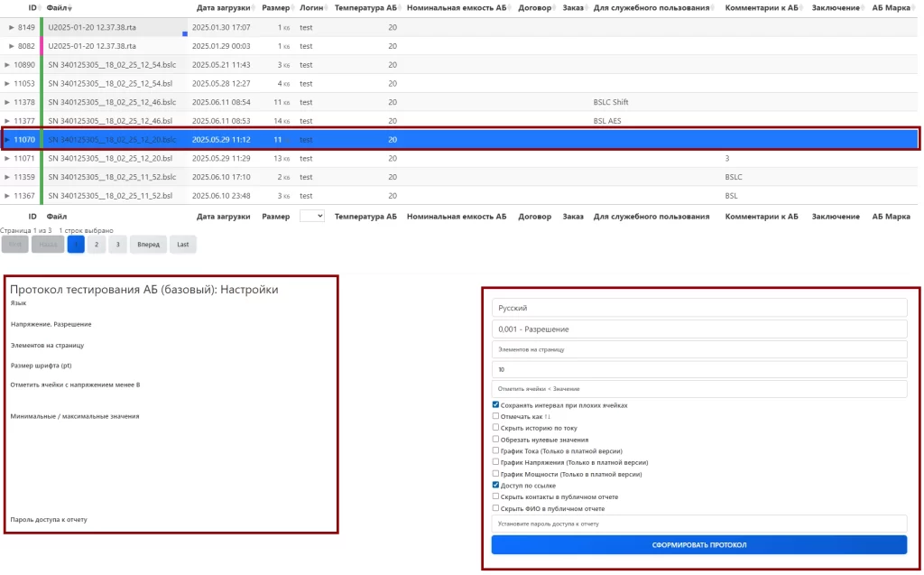The height and width of the screenshot is (575, 924).
Task: Click the 'Вперед' next page button
Action: (x=148, y=244)
